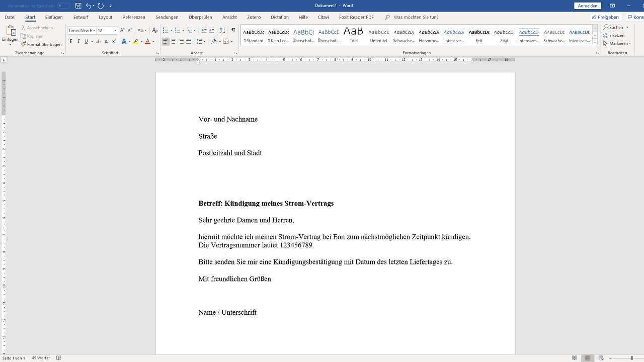Open the font size dropdown
Image resolution: width=644 pixels, height=362 pixels.
[x=115, y=31]
